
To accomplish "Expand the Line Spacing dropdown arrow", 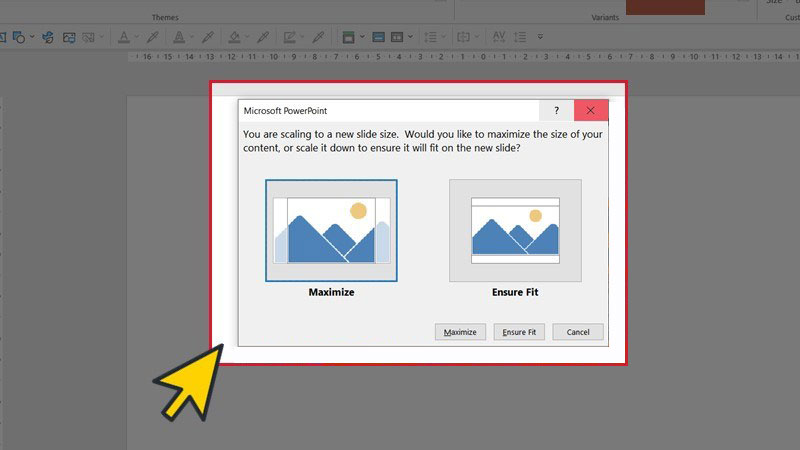I will [443, 37].
